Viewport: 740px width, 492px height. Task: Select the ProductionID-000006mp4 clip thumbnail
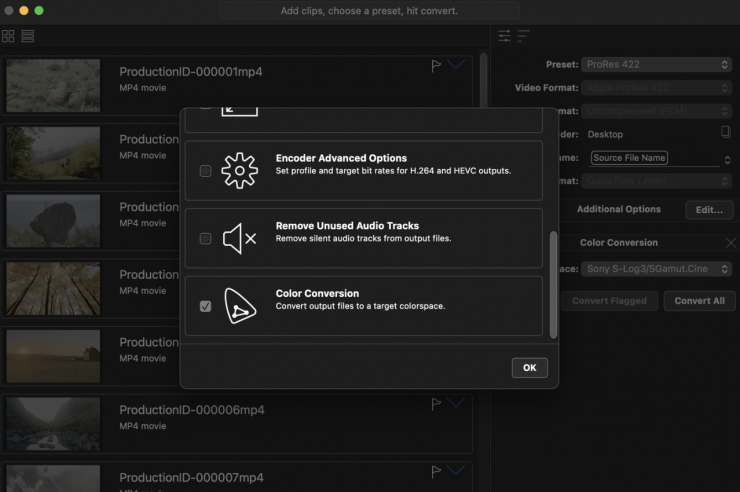click(x=54, y=423)
